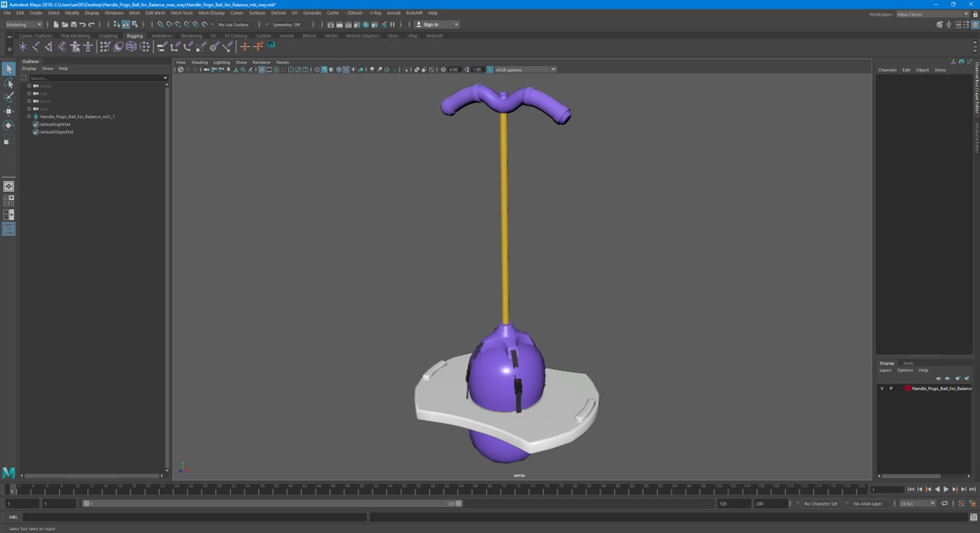Viewport: 980px width, 533px height.
Task: Toggle visibility V of Handle_Pogo_Ball layer
Action: click(x=882, y=389)
